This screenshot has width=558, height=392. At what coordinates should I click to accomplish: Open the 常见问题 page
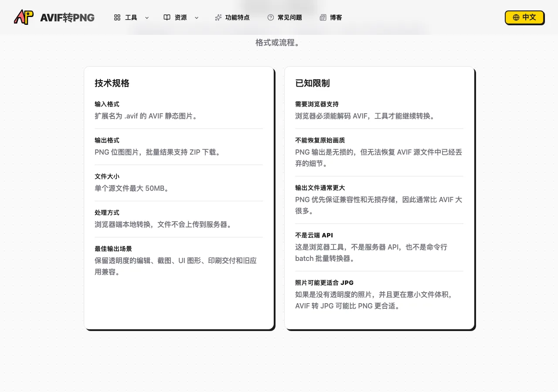pos(285,17)
